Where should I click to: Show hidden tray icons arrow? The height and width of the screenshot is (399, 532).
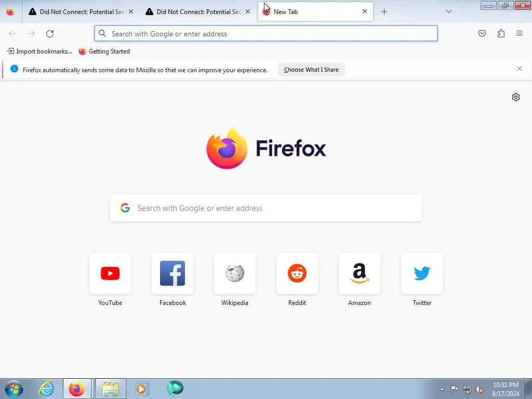coord(442,390)
